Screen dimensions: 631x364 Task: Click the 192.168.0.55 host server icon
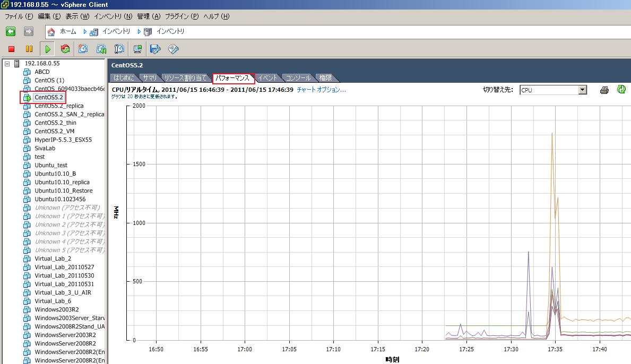tap(17, 64)
